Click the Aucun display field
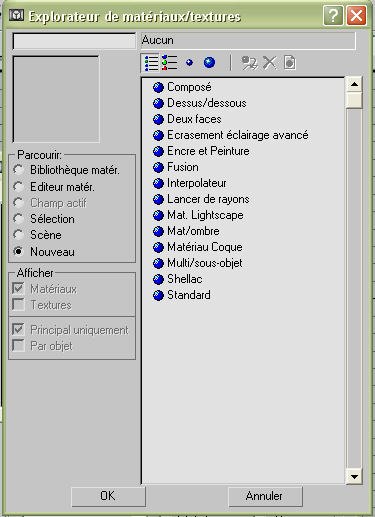Screen dimensions: 375x517 248,41
